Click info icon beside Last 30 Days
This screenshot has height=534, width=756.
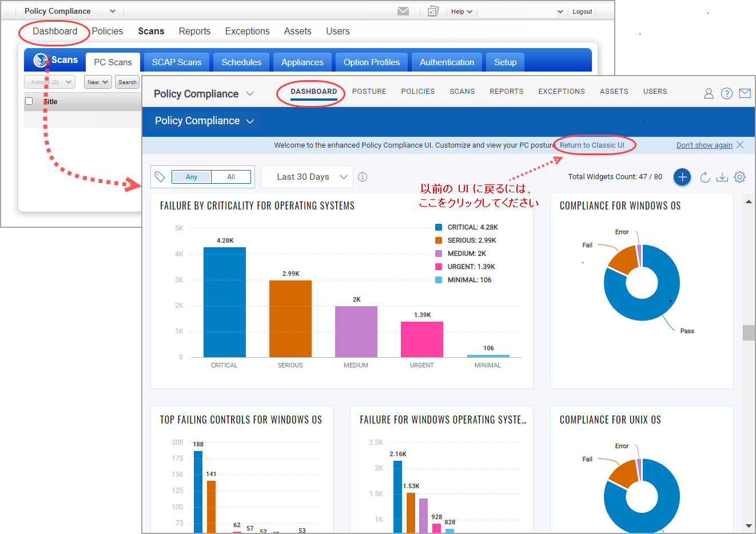pyautogui.click(x=363, y=177)
